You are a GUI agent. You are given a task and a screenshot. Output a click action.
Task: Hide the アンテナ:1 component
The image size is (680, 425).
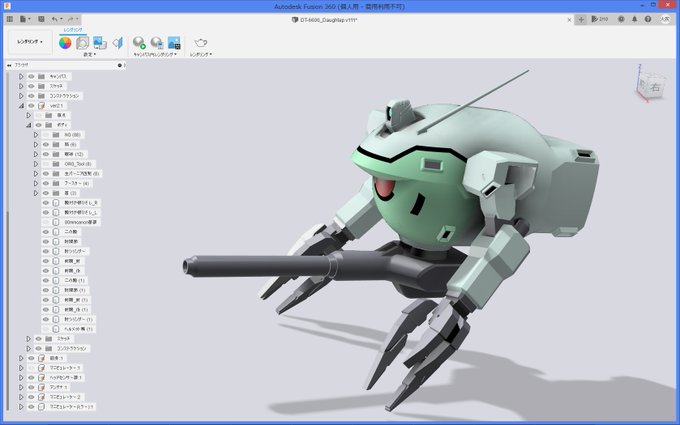[x=31, y=387]
